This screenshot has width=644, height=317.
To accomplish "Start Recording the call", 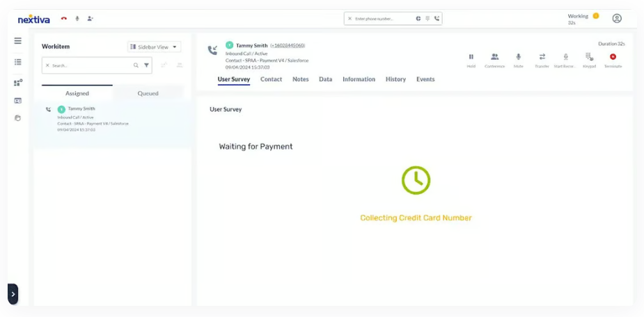I will (x=565, y=60).
